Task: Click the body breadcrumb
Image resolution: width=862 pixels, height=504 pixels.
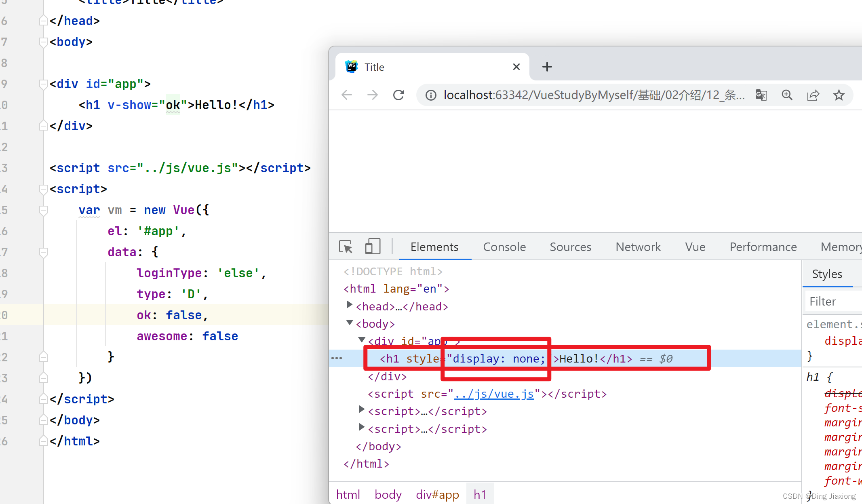Action: pyautogui.click(x=388, y=494)
